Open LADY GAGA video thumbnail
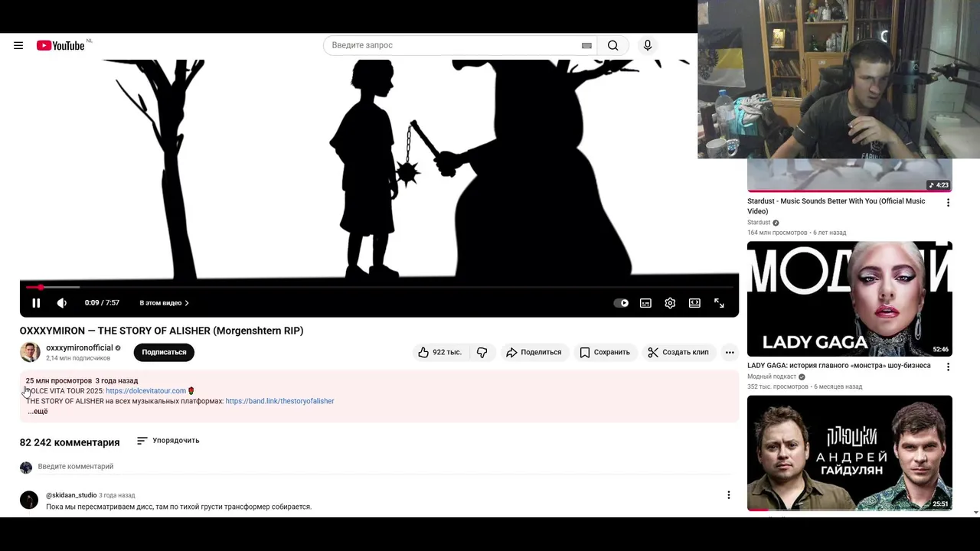The height and width of the screenshot is (551, 980). tap(850, 298)
